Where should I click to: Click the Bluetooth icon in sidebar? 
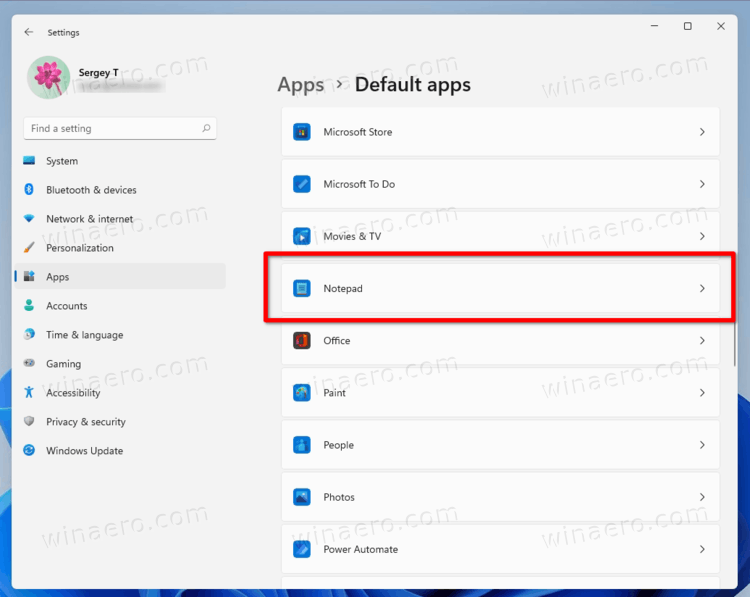(x=29, y=189)
